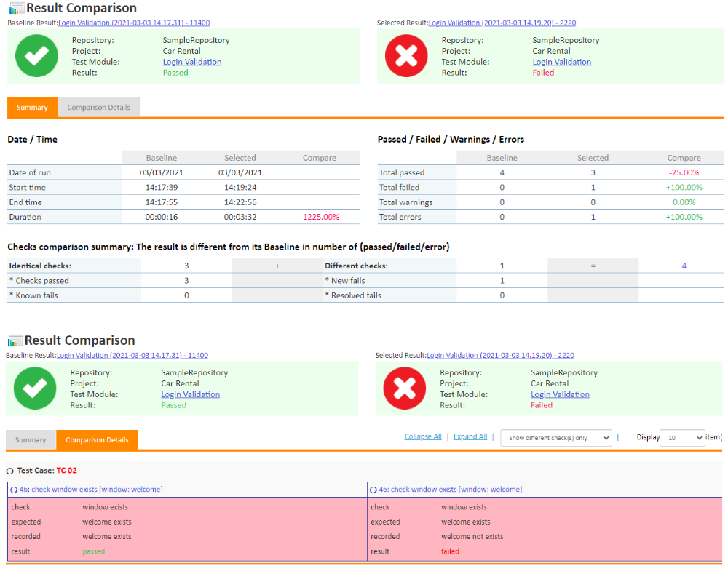Open lower Baseline Result link ending 11400
The width and height of the screenshot is (728, 582).
click(132, 355)
